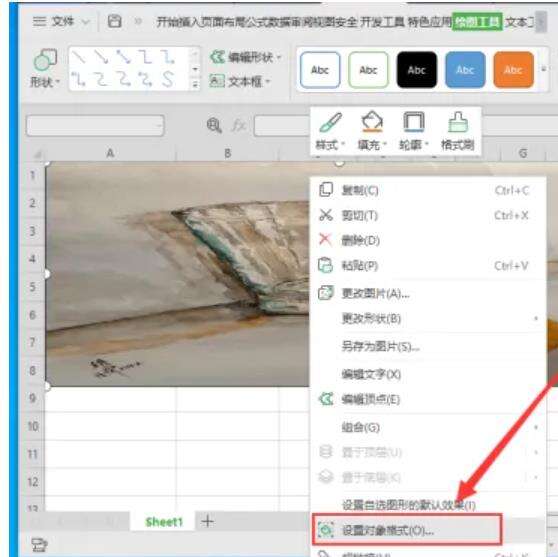Viewport: 558px width, 557px height.
Task: Open 填充 fill bucket in floating toolbar
Action: (x=372, y=131)
